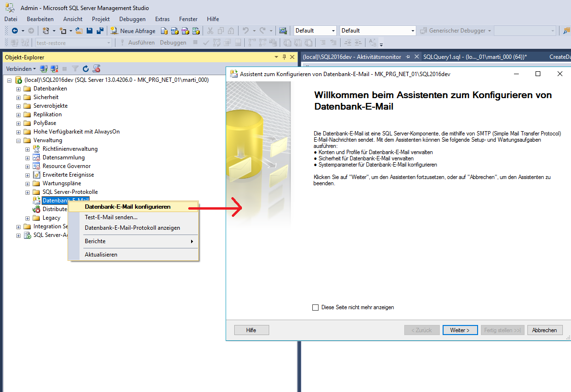Expand the Replikation node
Screen dimensions: 571x392
coord(18,115)
